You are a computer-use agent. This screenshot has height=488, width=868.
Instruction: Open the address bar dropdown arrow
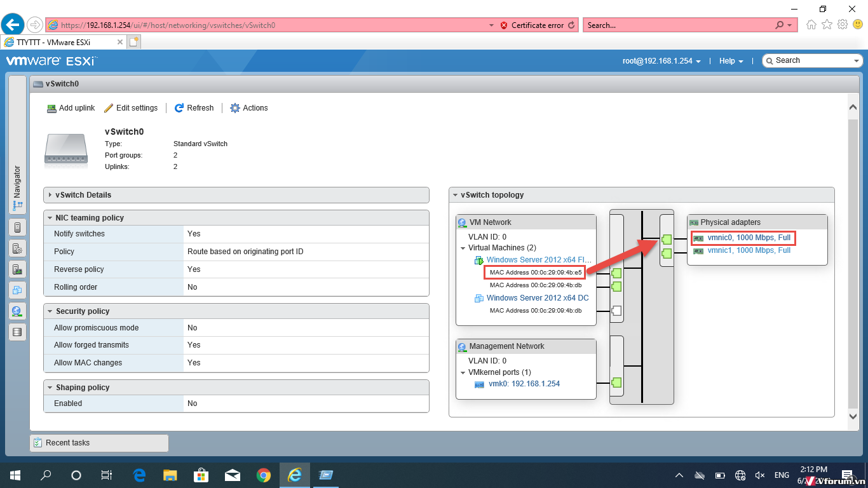(x=491, y=25)
